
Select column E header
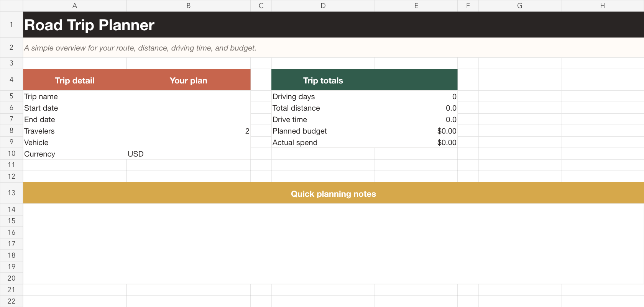(416, 6)
